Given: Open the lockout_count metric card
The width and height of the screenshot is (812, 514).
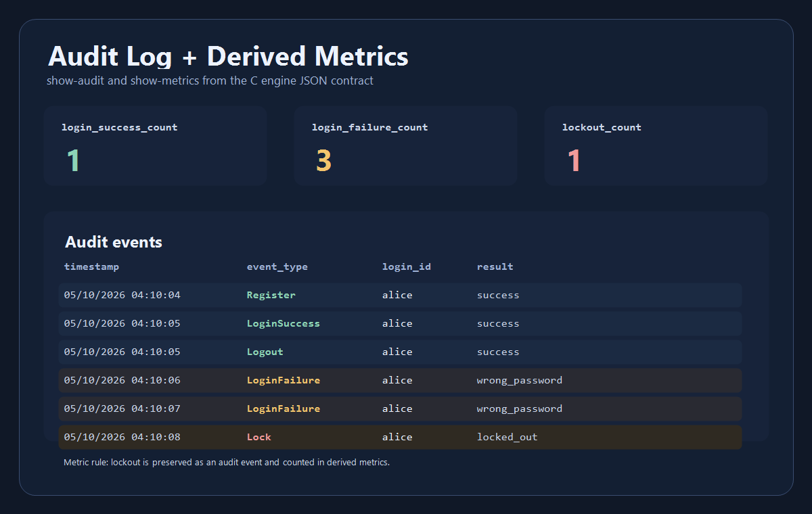Looking at the screenshot, I should (x=656, y=145).
